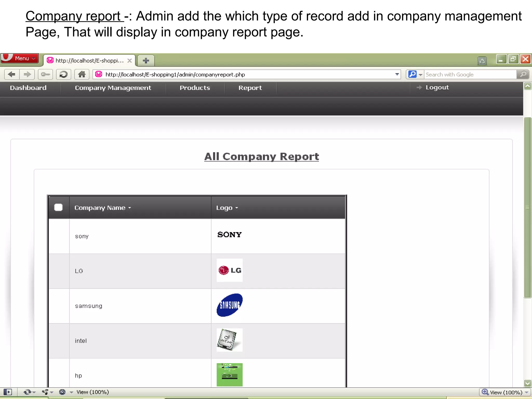Click the All Company Report heading
Image resolution: width=532 pixels, height=399 pixels.
tap(262, 156)
